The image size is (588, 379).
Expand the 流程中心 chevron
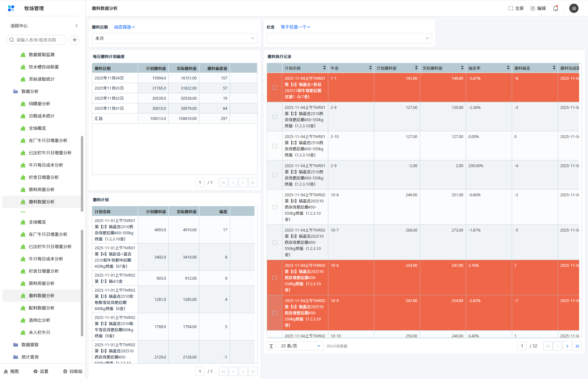(76, 26)
